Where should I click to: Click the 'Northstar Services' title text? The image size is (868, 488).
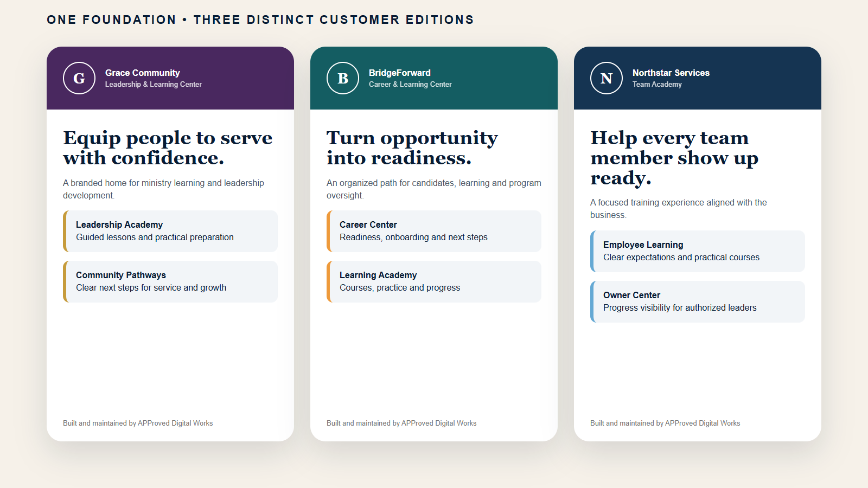pyautogui.click(x=671, y=73)
